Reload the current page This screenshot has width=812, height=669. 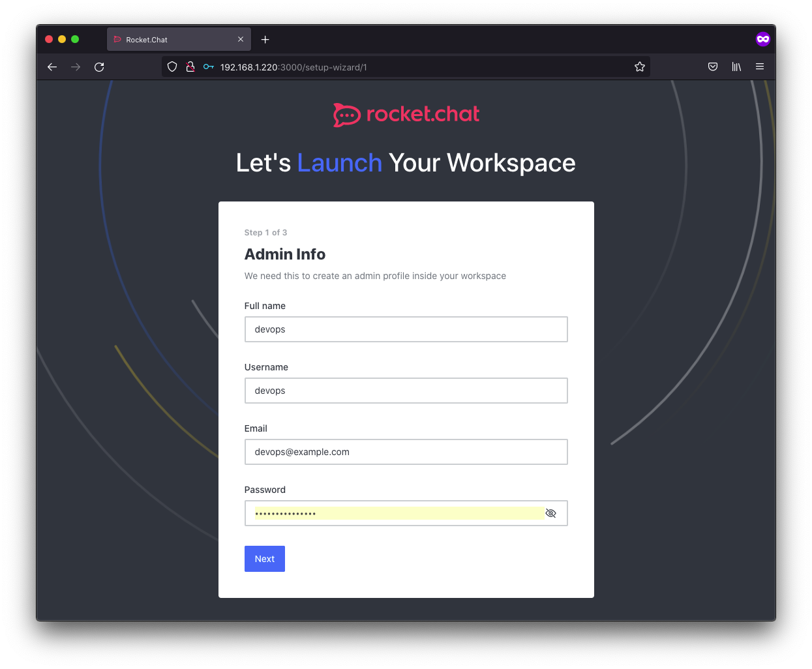coord(99,67)
